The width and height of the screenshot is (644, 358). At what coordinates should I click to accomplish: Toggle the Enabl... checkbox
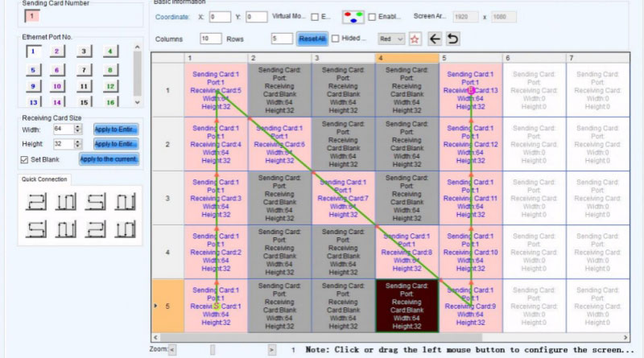click(x=372, y=17)
